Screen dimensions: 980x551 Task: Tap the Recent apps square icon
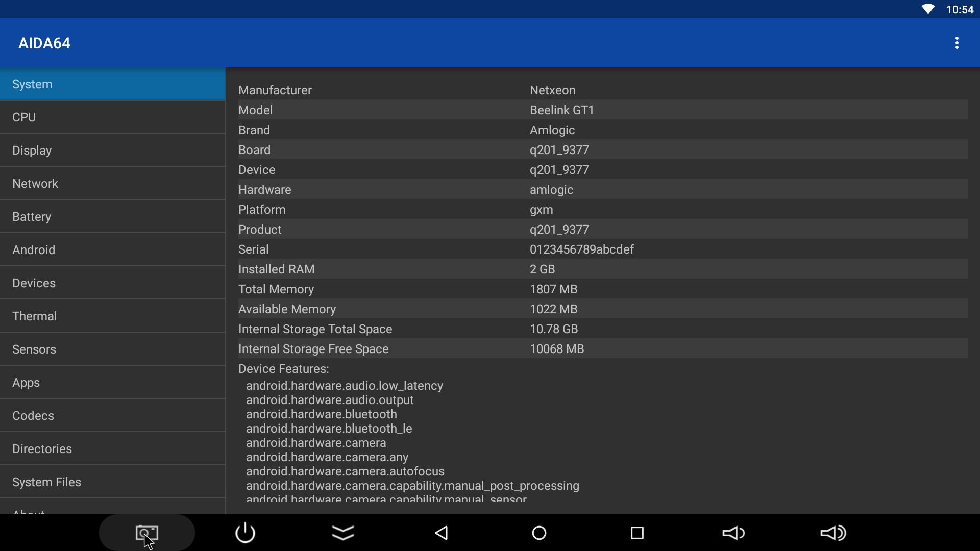[x=637, y=533]
